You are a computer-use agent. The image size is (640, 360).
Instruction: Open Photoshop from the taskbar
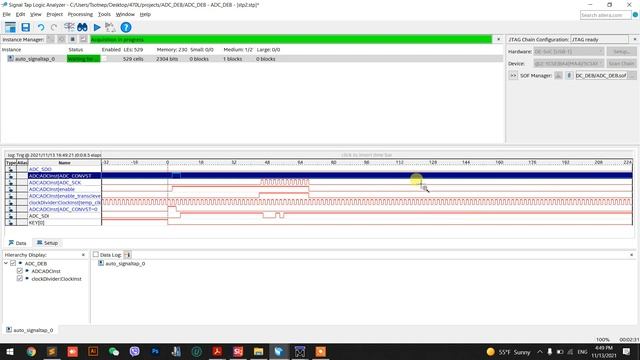(155, 351)
